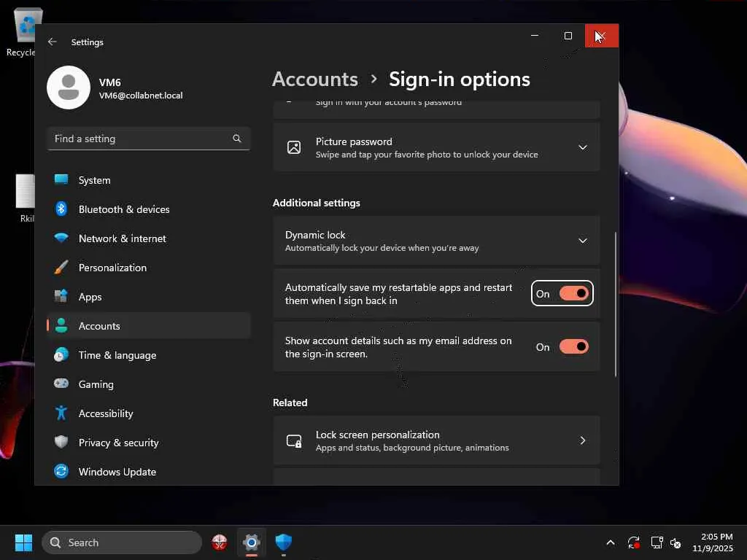Viewport: 747px width, 560px height.
Task: Click the settings page vertical scrollbar
Action: (616, 304)
